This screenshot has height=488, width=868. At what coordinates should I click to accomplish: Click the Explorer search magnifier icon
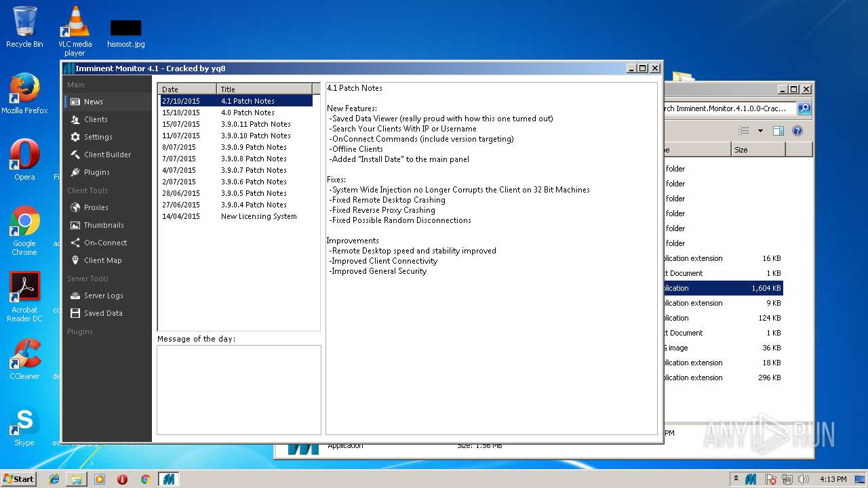pyautogui.click(x=804, y=108)
